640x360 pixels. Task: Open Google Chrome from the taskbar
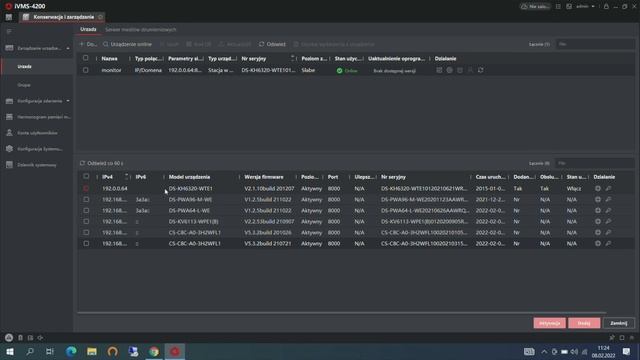tap(154, 351)
